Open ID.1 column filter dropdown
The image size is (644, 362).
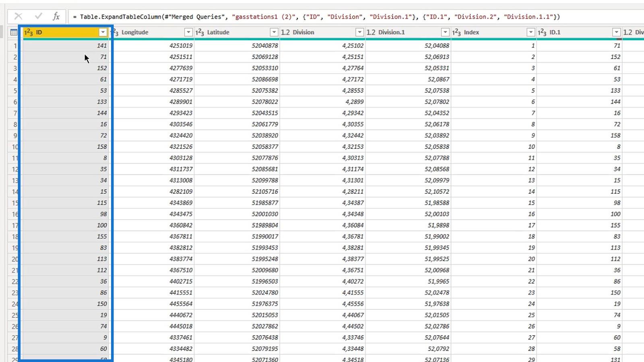(x=616, y=32)
